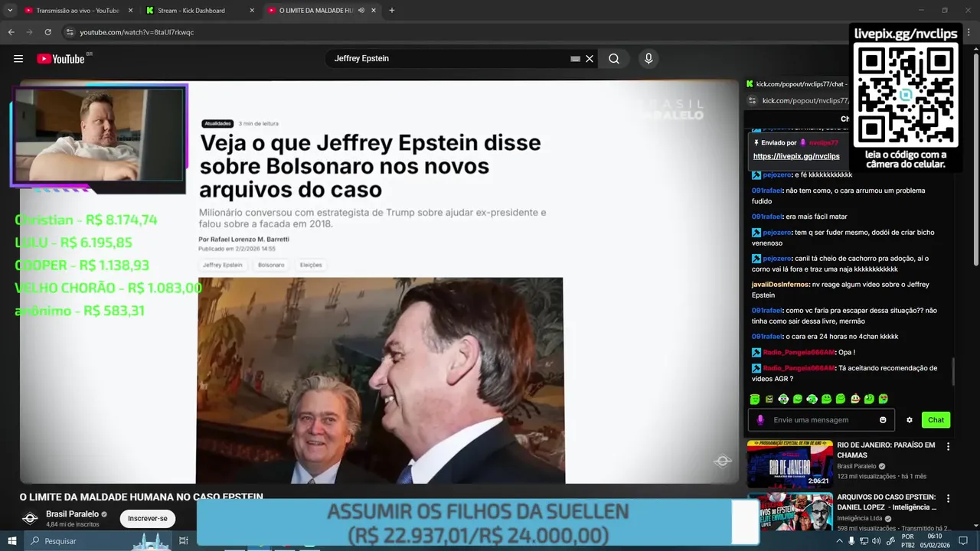Click the channel watermark on video player
980x551 pixels.
pos(723,461)
